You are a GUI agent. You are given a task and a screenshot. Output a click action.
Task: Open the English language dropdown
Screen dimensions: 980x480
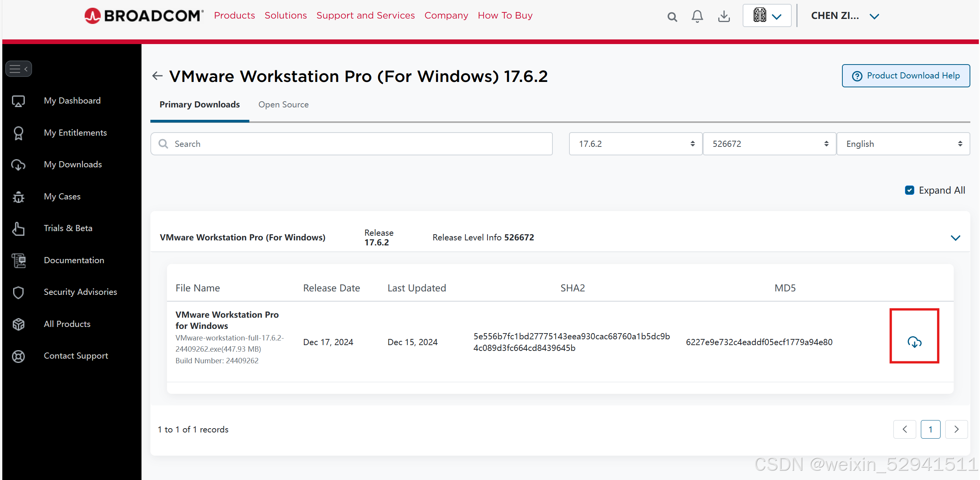[x=903, y=144]
